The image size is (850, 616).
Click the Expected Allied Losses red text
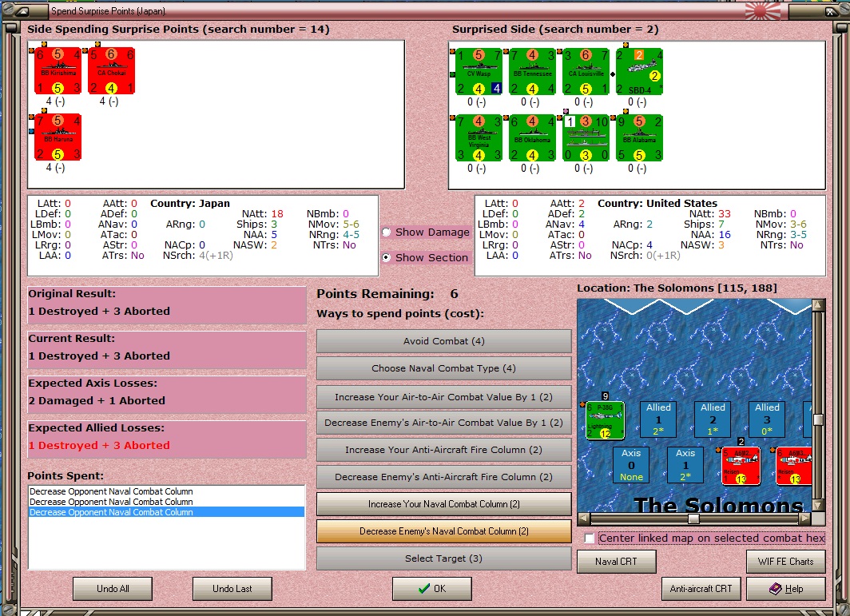tap(99, 445)
